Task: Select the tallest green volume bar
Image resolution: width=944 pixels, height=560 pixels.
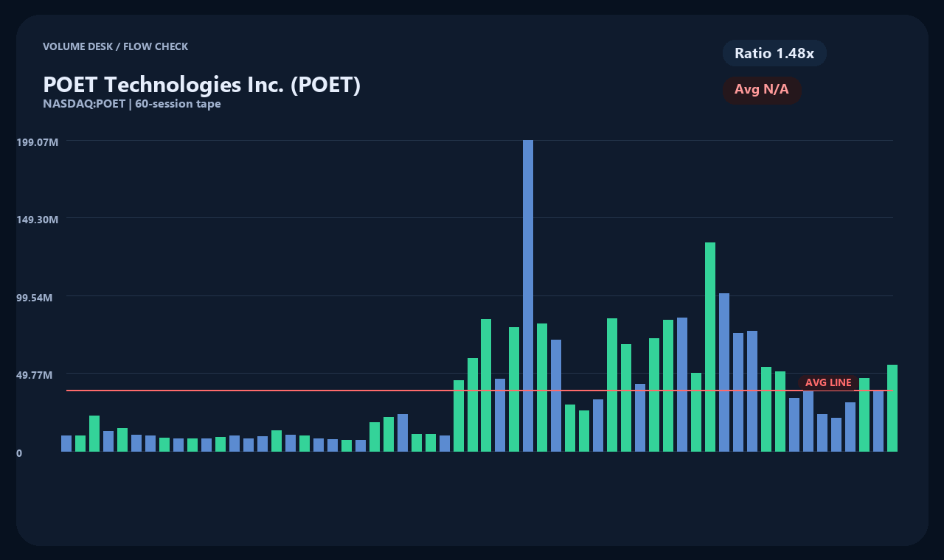Action: pos(710,347)
